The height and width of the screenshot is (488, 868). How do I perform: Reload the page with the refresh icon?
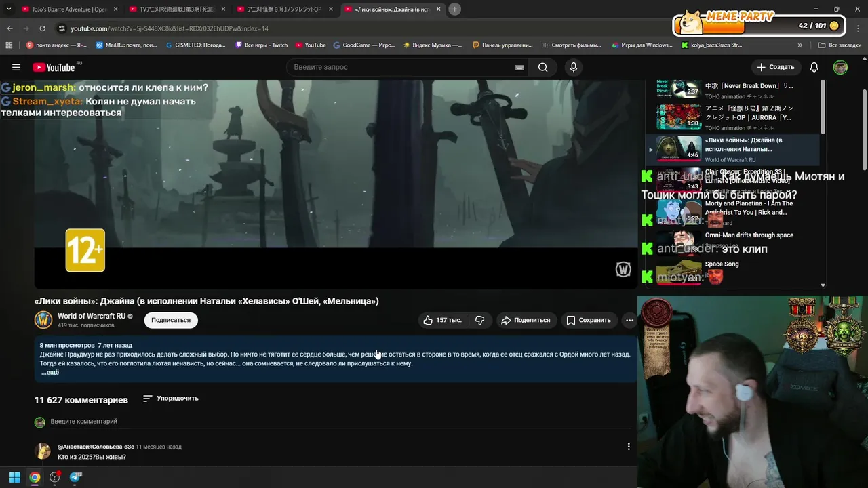(42, 28)
